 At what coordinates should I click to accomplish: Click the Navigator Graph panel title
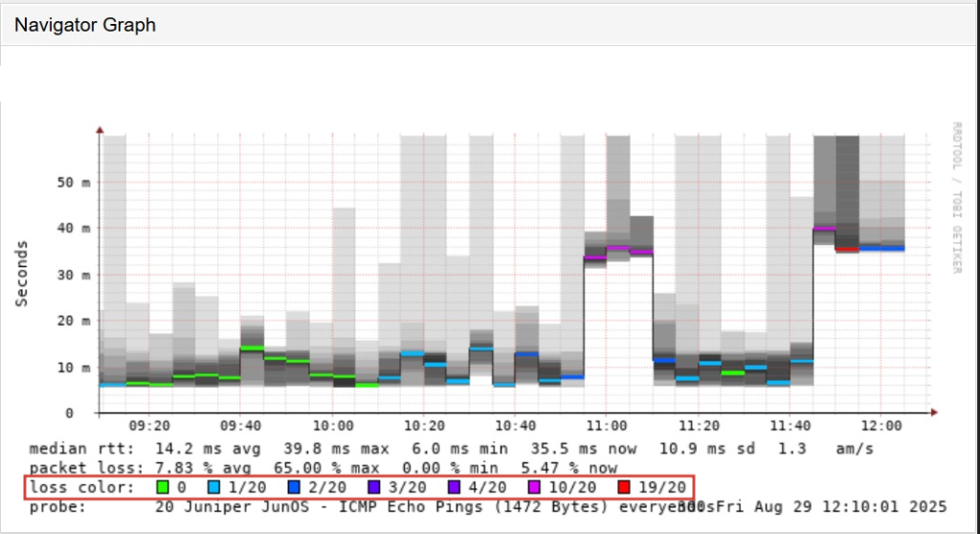click(85, 26)
